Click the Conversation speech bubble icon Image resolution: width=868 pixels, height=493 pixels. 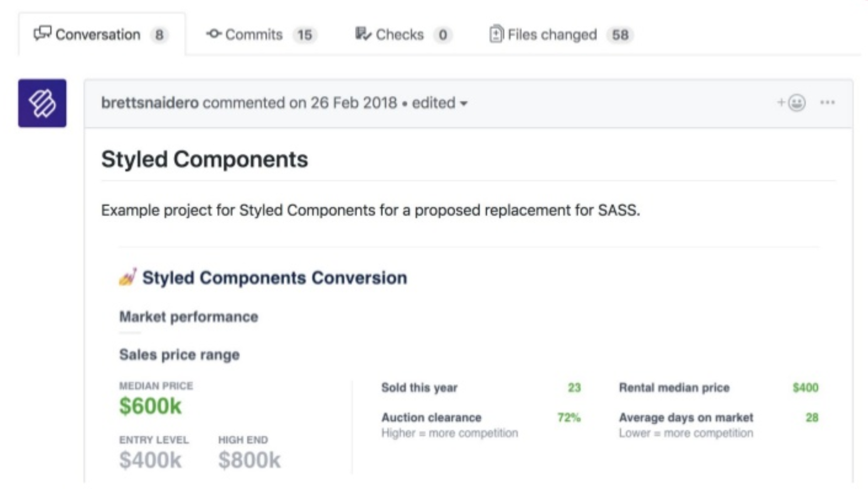coord(42,33)
